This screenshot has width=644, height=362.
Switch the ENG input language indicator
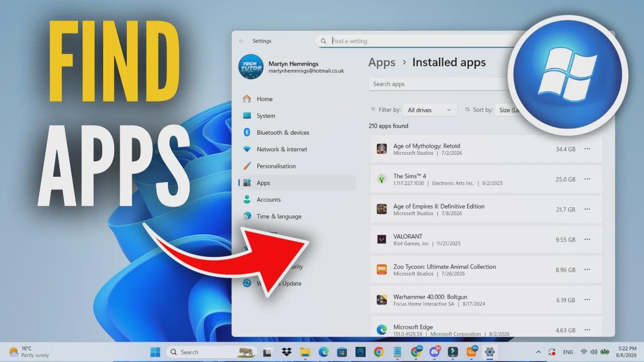(568, 352)
